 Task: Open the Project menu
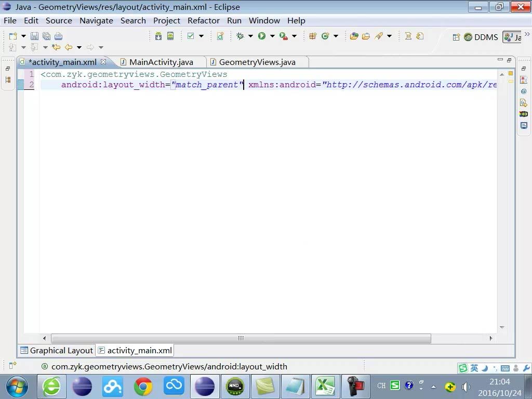pos(167,21)
